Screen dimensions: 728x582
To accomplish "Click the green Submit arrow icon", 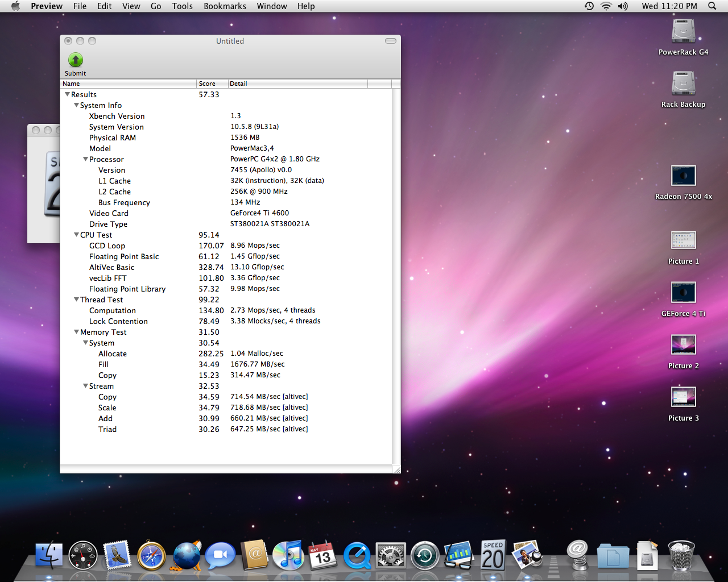I will [x=76, y=60].
